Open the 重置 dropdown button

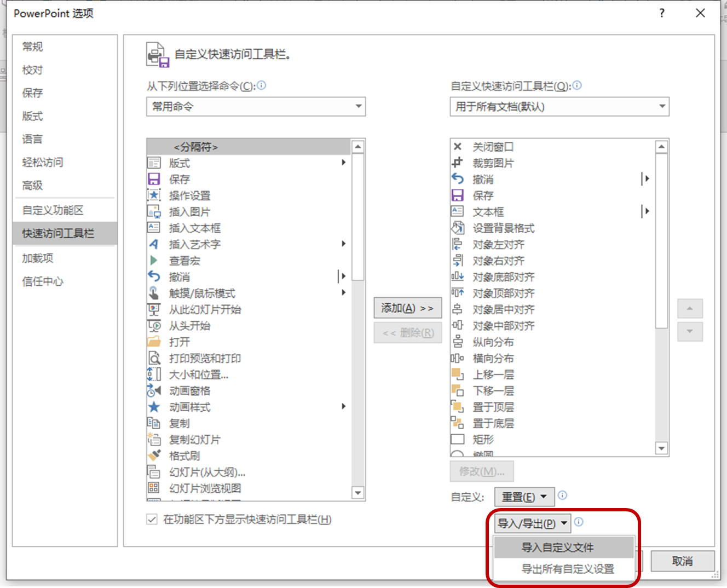(524, 497)
